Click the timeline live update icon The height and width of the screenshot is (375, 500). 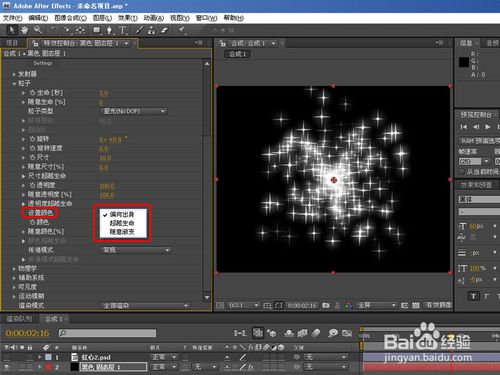coord(258,333)
